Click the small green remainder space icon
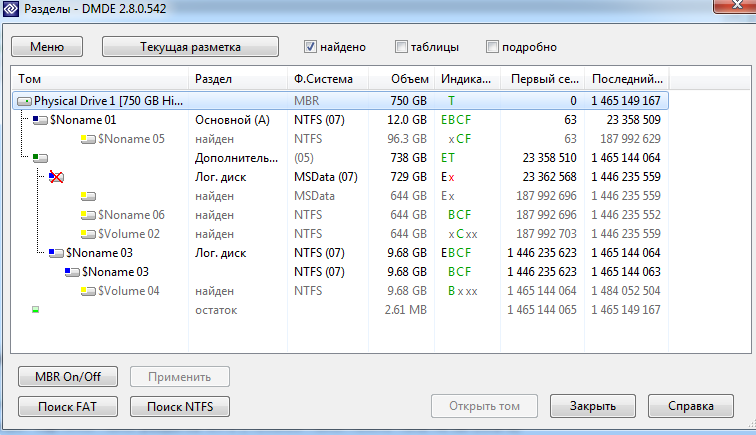Screen dimensions: 756x435 click(x=36, y=310)
